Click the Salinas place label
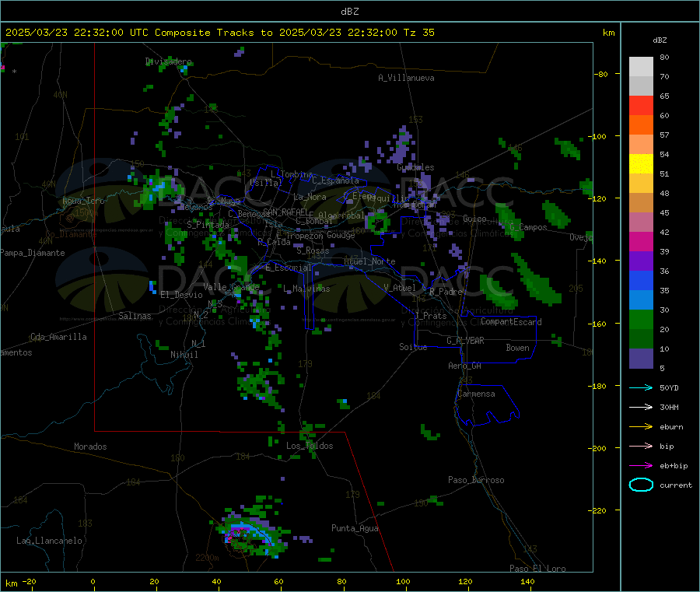This screenshot has height=592, width=700. [x=135, y=316]
